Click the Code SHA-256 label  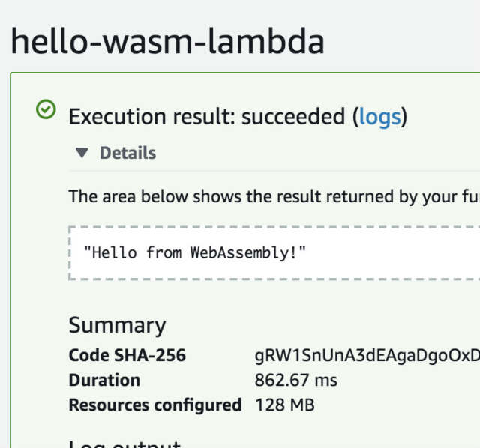[127, 355]
